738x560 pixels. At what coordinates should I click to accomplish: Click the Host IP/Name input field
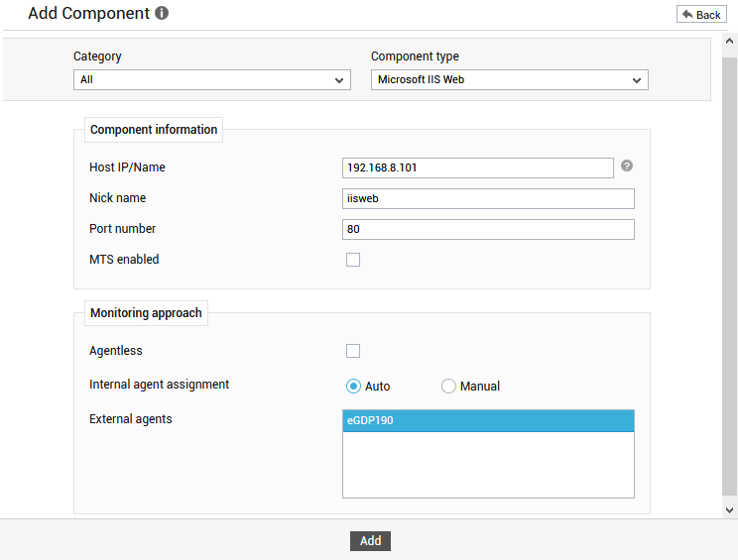tap(478, 168)
